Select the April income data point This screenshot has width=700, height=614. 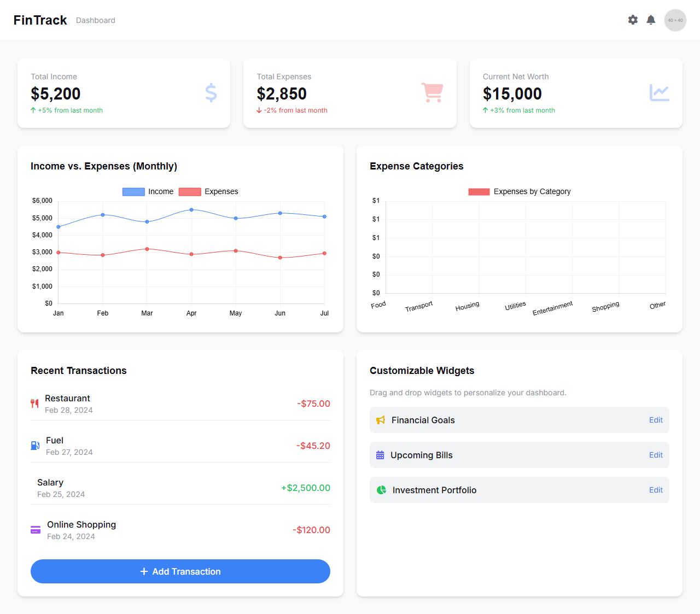point(191,209)
